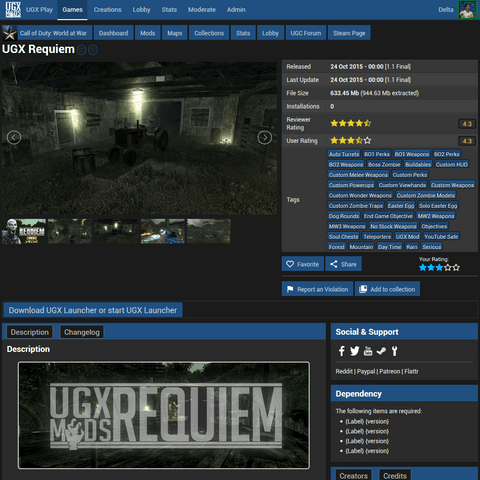Open the Patreon link
The height and width of the screenshot is (480, 480).
click(x=390, y=371)
